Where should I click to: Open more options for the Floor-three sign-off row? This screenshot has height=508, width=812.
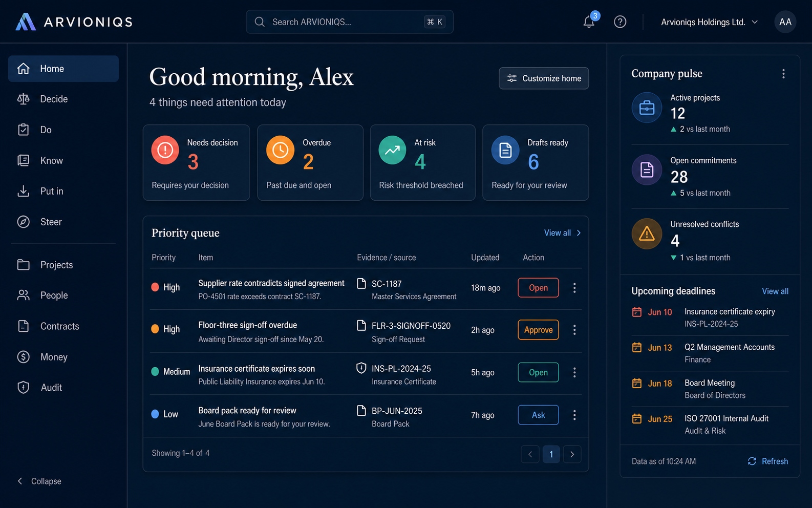pyautogui.click(x=574, y=330)
